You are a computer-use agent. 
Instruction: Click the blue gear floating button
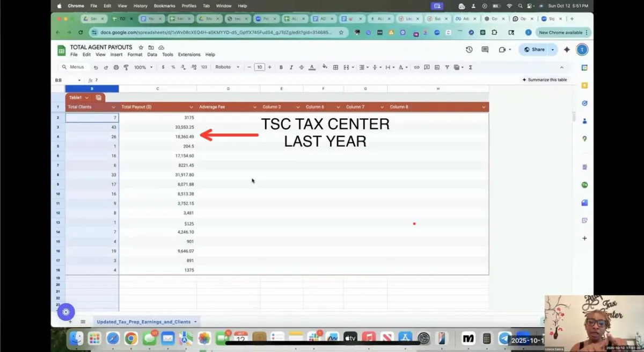[x=66, y=312]
